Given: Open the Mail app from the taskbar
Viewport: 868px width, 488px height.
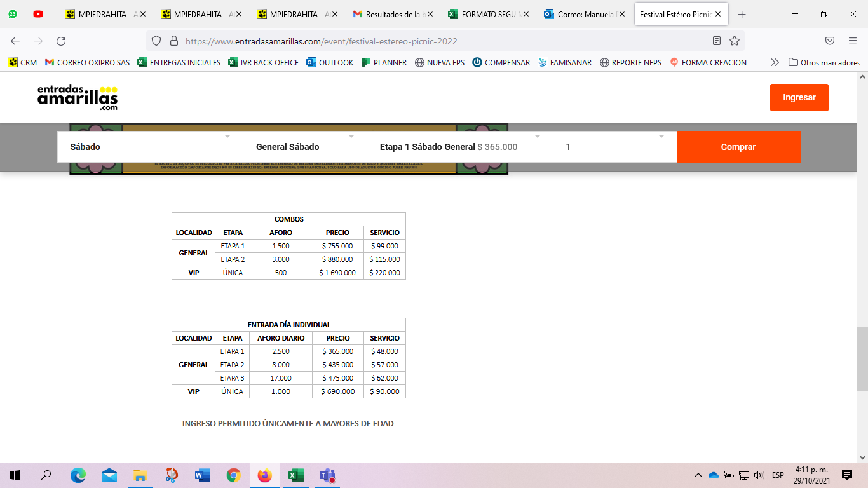Looking at the screenshot, I should 109,475.
